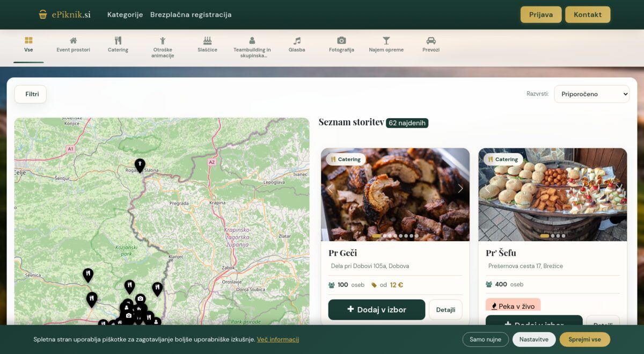Screen dimensions: 644x354
Task: Click the Pr' Šefu card title
Action: point(501,252)
